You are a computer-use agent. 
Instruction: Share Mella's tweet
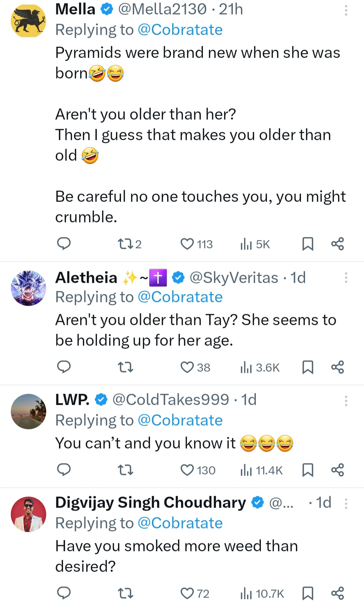(337, 244)
